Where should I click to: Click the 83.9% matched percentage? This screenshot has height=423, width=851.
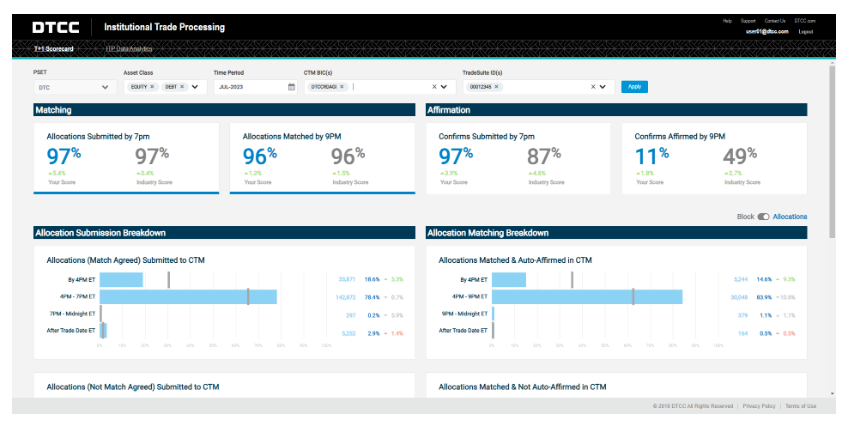[x=764, y=298]
